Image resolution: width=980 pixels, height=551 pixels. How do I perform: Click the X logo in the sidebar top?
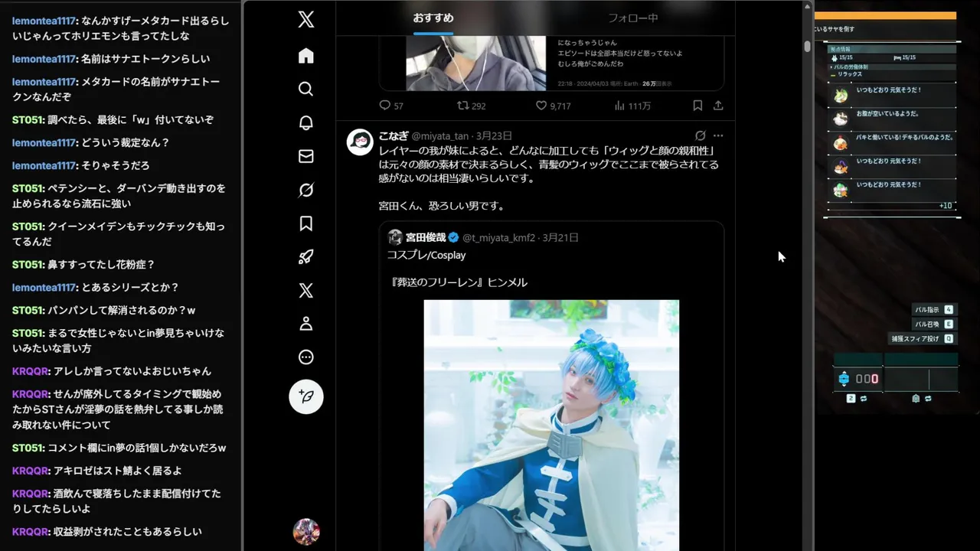[305, 20]
